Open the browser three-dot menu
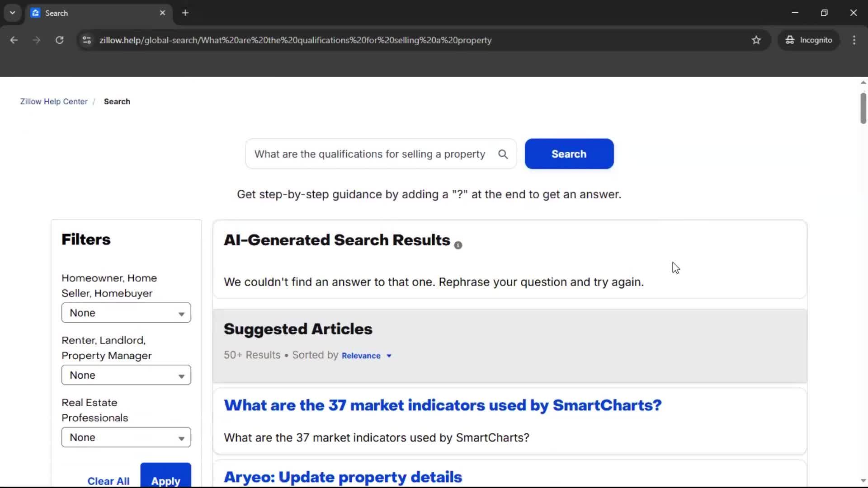The height and width of the screenshot is (488, 868). coord(854,40)
